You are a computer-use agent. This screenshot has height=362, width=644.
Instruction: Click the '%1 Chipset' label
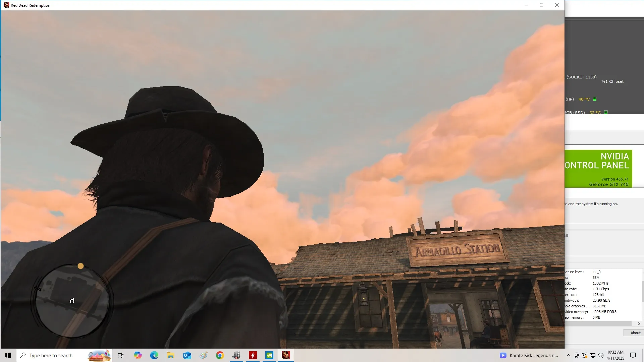coord(612,81)
